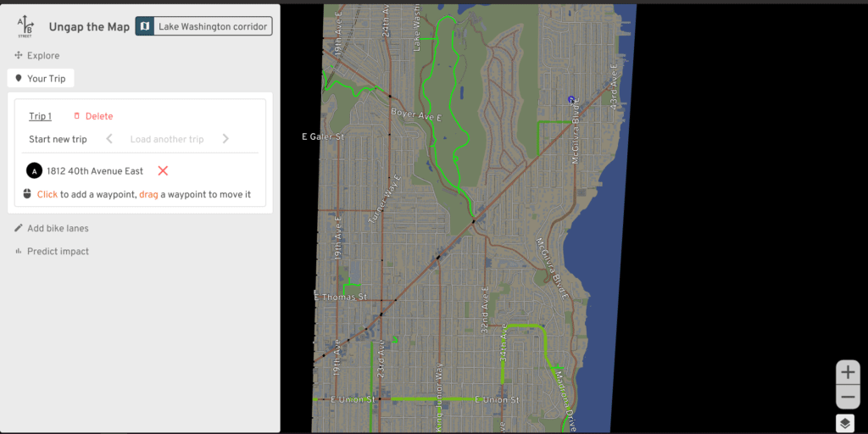Click the mouse hint icon
Screen dimensions: 868x434
27,194
